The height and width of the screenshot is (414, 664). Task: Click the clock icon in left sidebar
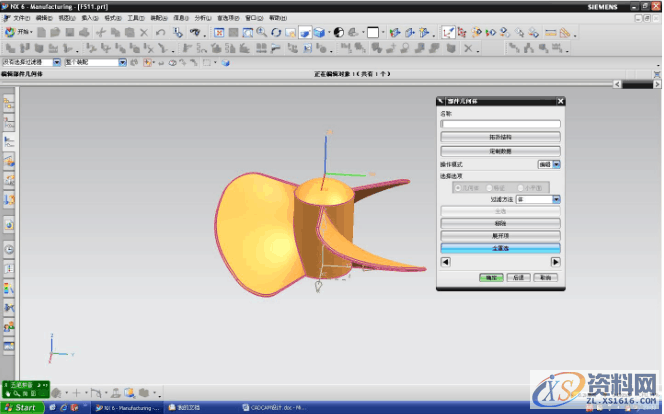point(9,248)
